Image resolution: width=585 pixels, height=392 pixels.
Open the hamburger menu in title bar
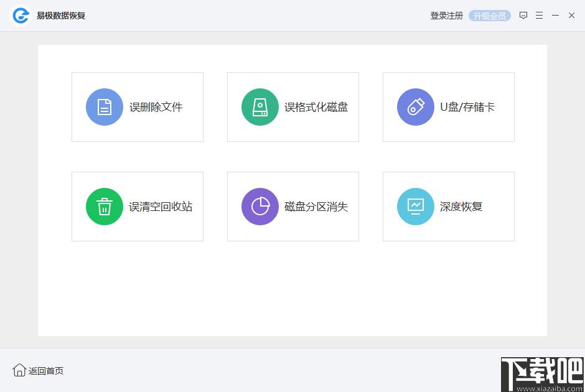tap(539, 16)
